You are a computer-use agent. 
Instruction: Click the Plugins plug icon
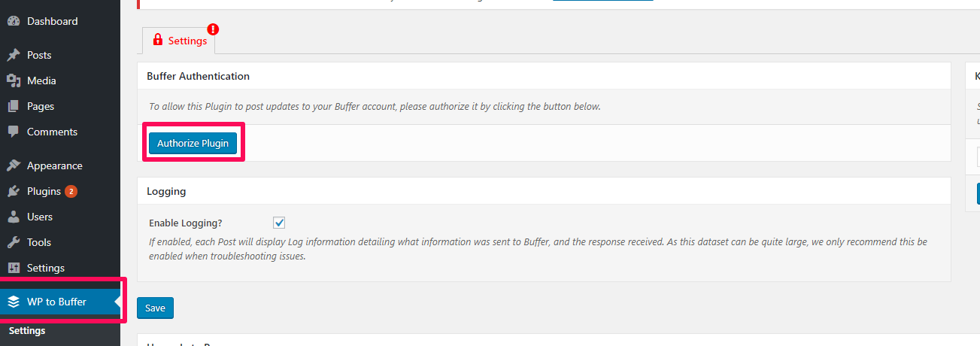[13, 191]
